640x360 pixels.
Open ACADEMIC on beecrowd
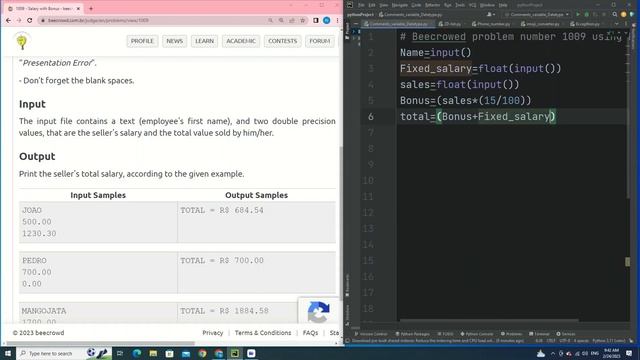241,41
